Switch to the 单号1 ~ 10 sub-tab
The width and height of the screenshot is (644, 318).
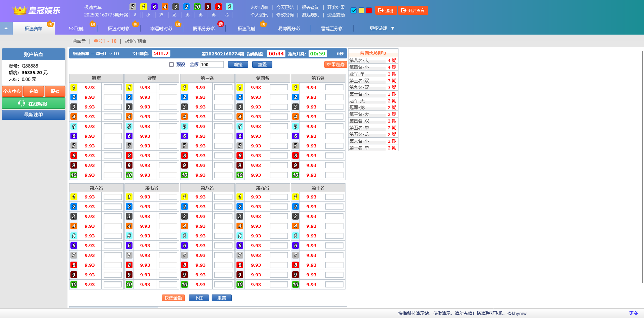tap(105, 41)
